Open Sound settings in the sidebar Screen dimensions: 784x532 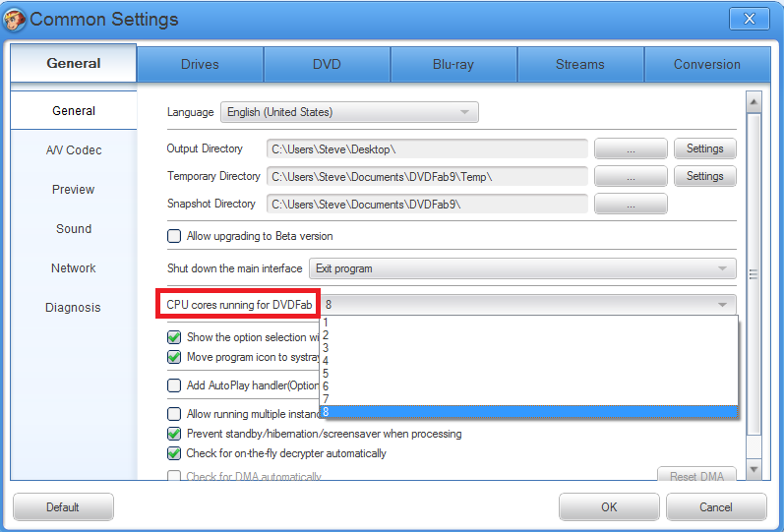74,229
